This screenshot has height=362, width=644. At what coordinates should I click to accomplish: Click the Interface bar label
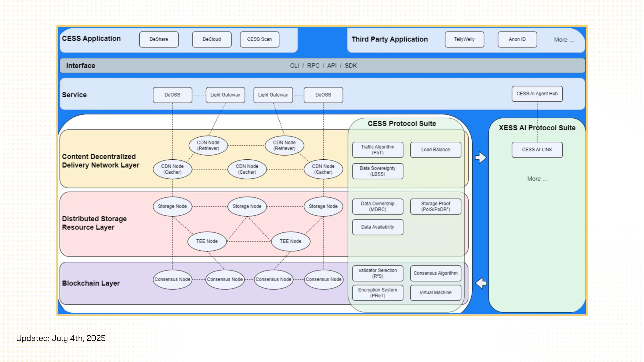pos(81,66)
